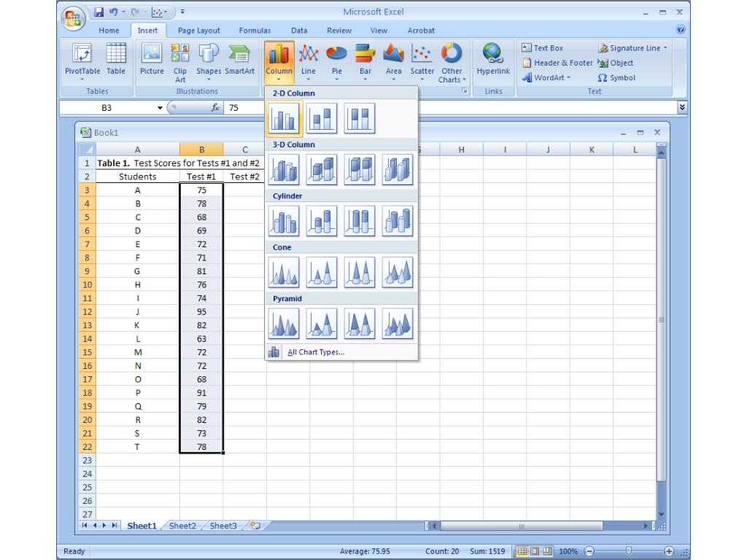Switch to Page Break Preview in status bar

[x=547, y=551]
